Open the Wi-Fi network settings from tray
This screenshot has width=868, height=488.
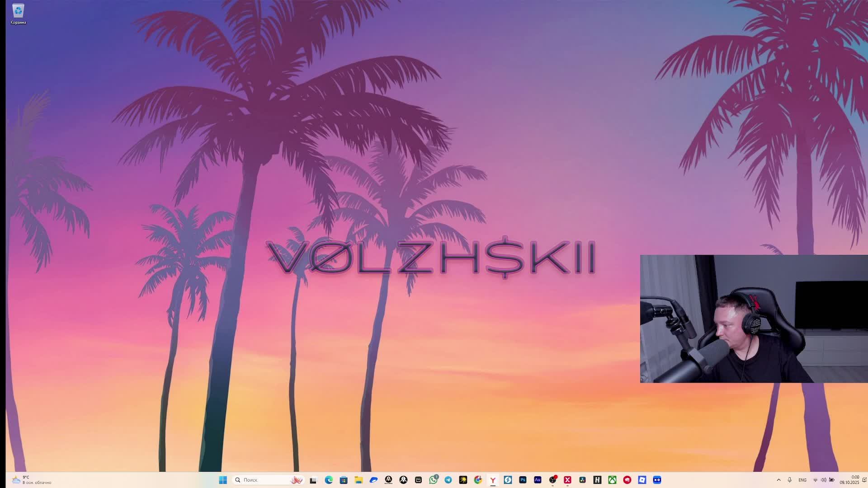pyautogui.click(x=815, y=480)
